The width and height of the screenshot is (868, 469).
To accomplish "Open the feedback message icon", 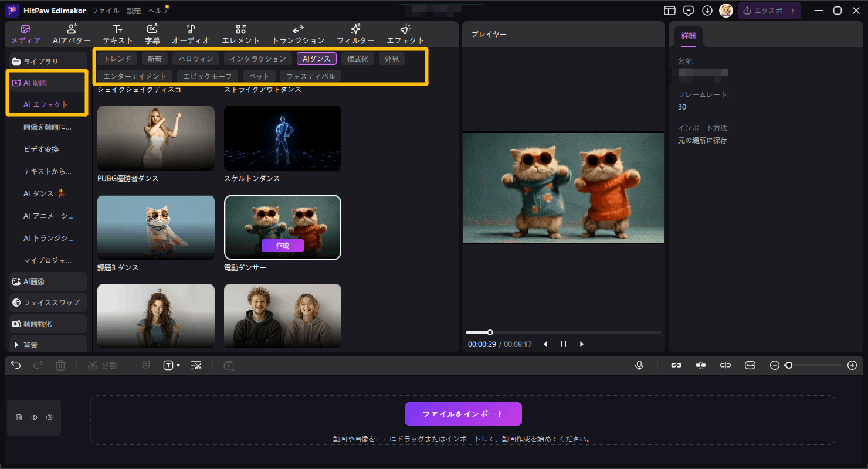I will (x=689, y=11).
